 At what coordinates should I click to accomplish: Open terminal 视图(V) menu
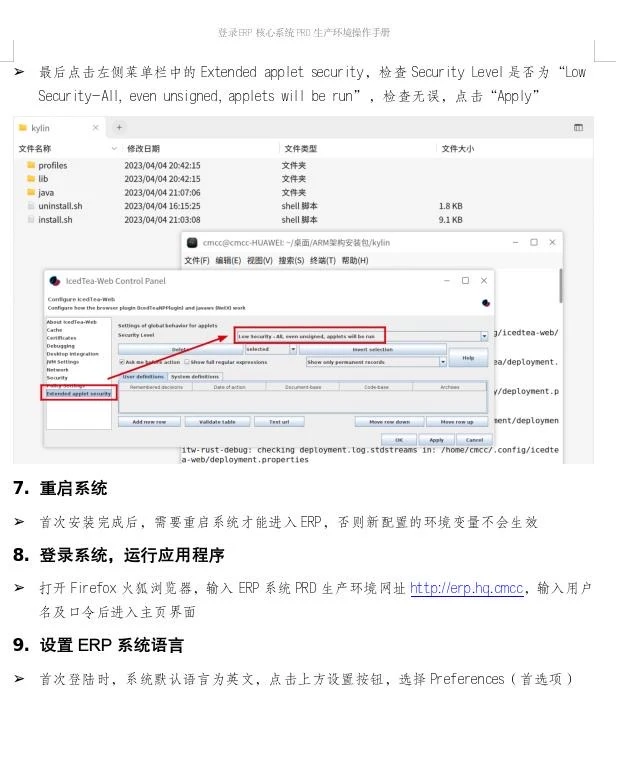(x=260, y=260)
